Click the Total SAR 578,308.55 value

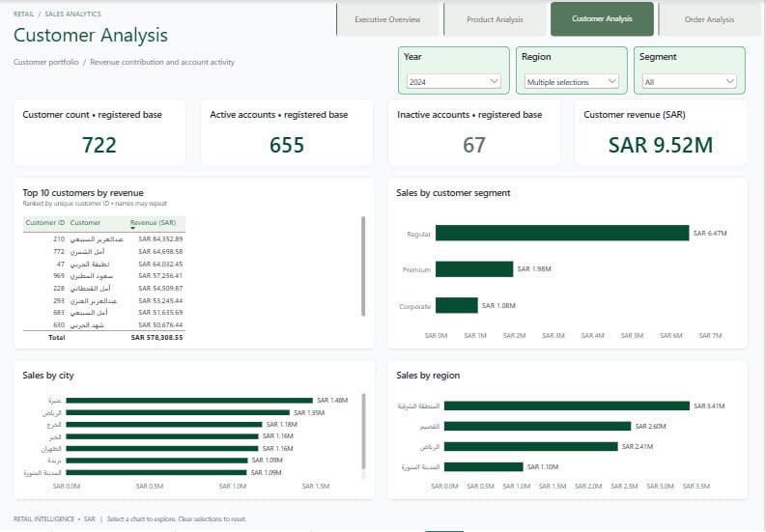156,338
